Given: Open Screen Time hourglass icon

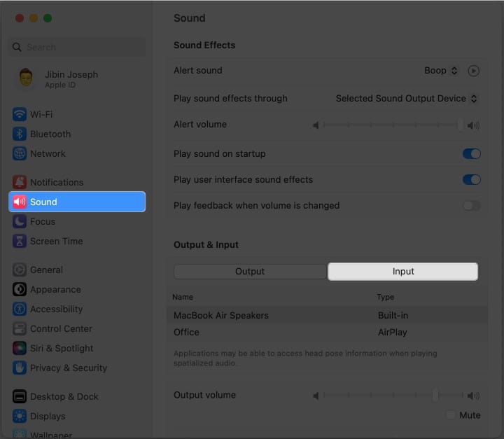Looking at the screenshot, I should [20, 241].
